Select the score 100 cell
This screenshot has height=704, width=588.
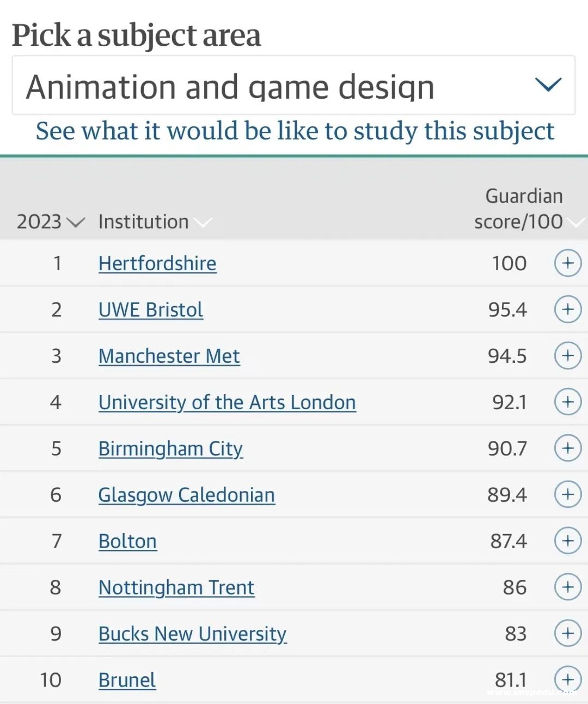[x=510, y=264]
